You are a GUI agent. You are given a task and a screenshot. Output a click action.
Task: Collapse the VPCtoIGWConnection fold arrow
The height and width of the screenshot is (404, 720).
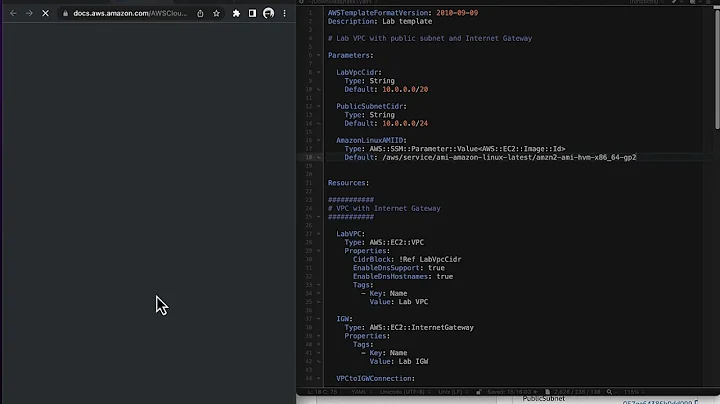[318, 378]
